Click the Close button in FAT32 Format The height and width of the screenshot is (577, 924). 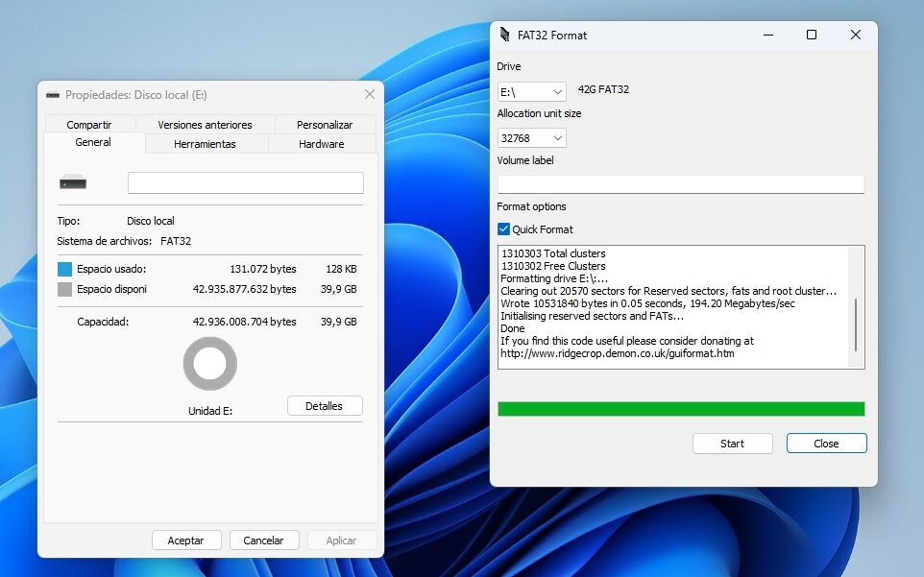[826, 444]
